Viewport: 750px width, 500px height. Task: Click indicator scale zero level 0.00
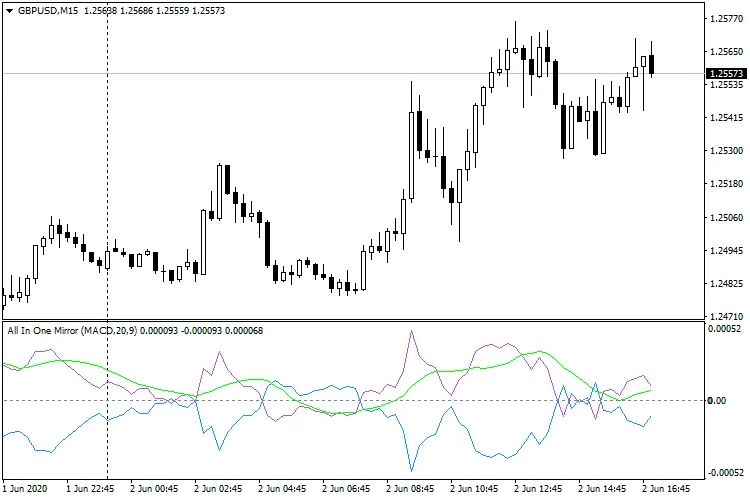(717, 400)
